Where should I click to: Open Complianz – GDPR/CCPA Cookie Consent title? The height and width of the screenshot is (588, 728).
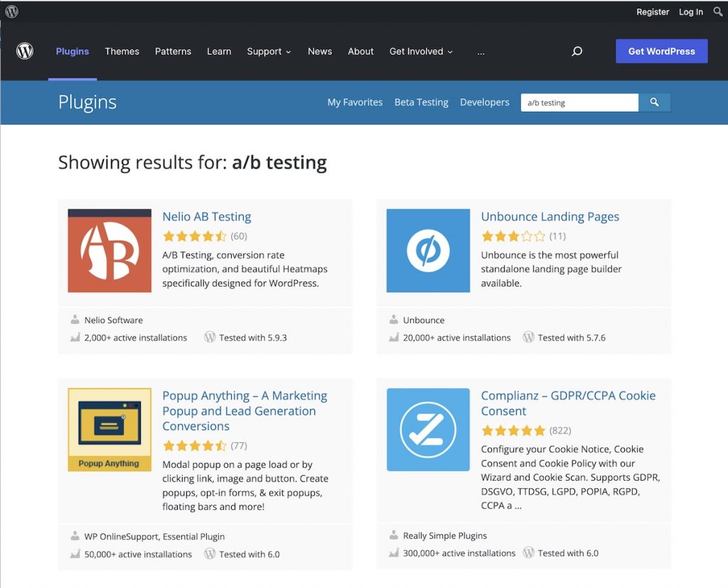click(x=568, y=403)
